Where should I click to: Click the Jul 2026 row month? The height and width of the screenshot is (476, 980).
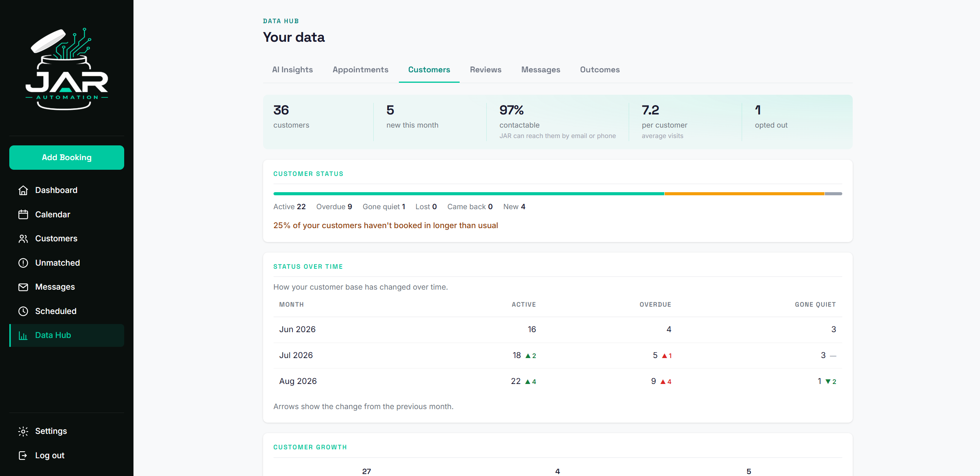tap(296, 355)
